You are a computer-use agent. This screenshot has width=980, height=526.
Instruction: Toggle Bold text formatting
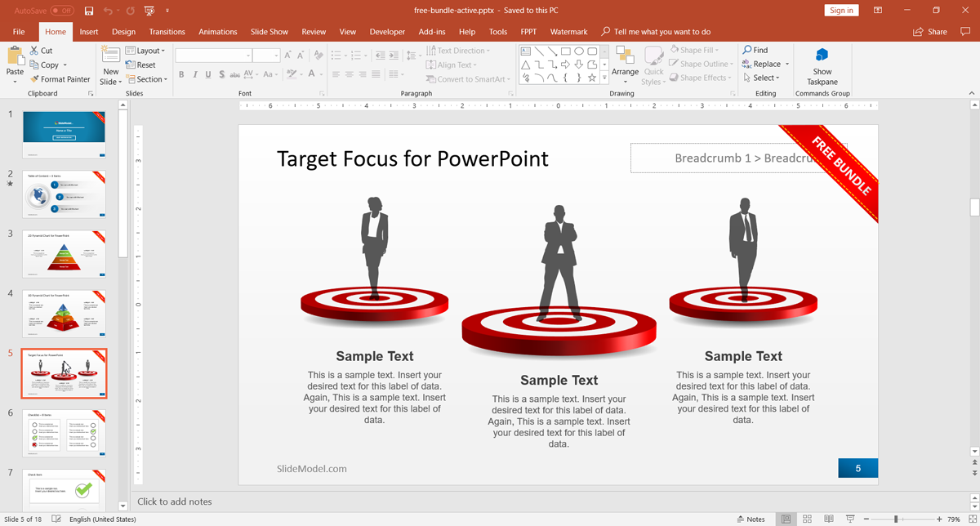coord(181,74)
